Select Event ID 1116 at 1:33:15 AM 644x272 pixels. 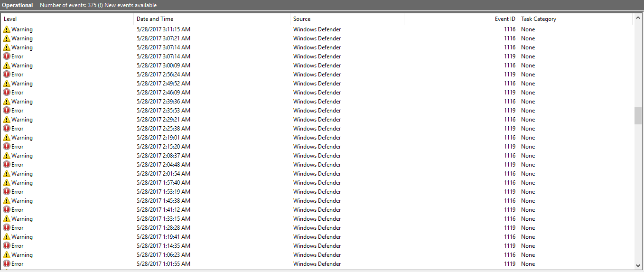509,219
